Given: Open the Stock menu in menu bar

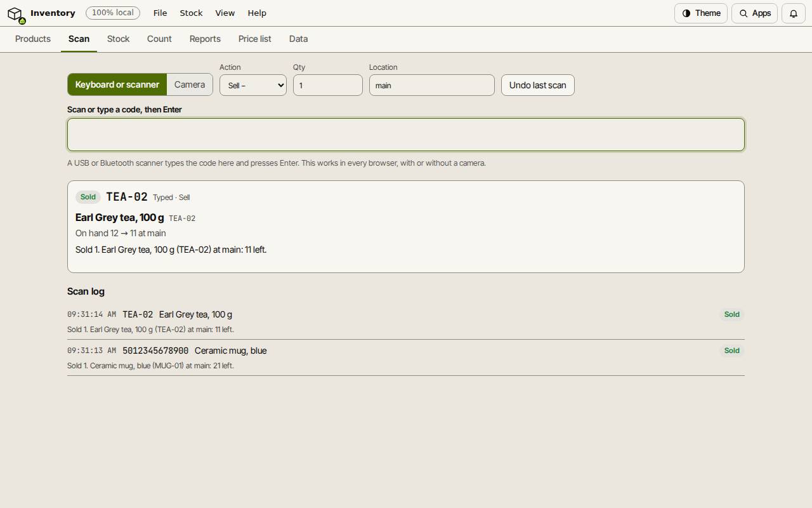Looking at the screenshot, I should [191, 13].
